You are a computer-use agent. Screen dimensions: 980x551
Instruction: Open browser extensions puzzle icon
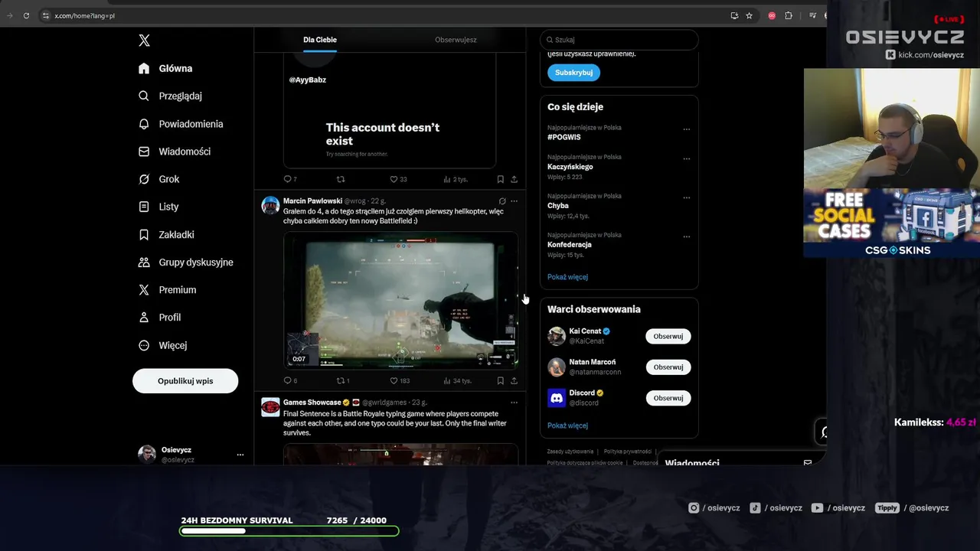click(x=789, y=15)
